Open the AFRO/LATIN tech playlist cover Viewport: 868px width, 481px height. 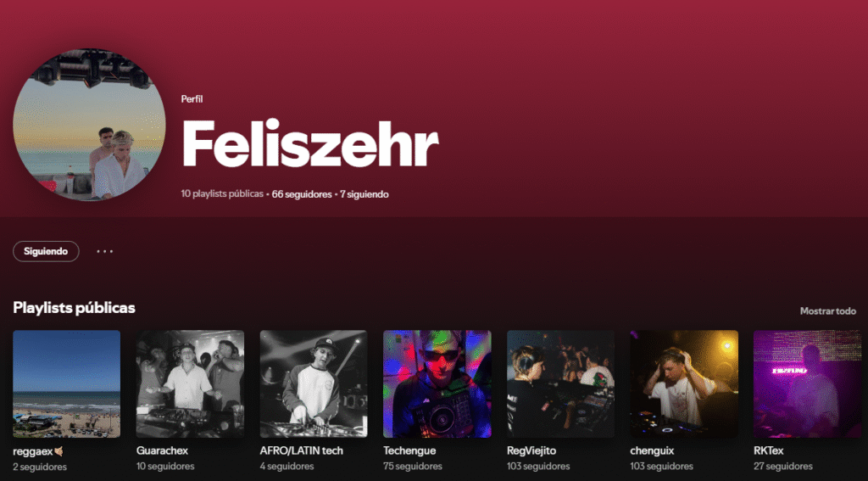click(314, 383)
